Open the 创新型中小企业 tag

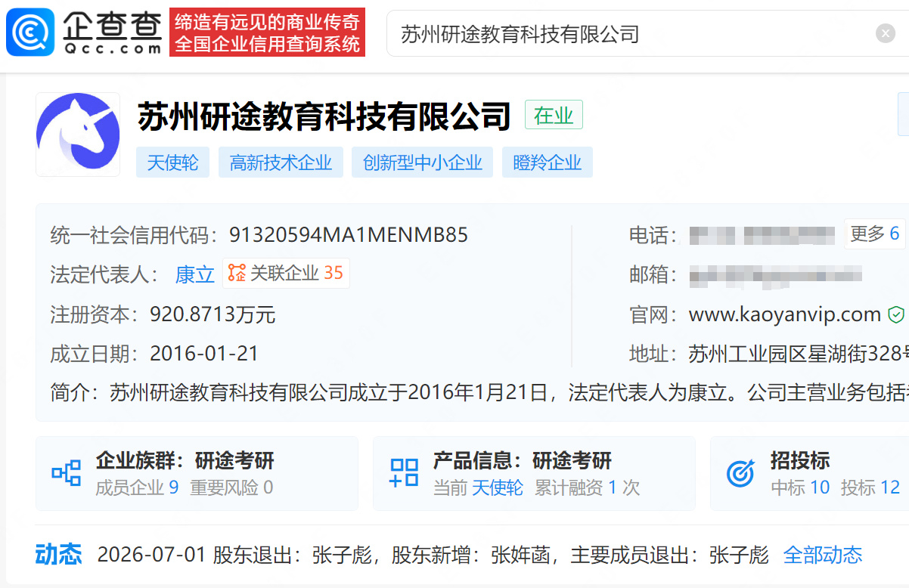(422, 162)
